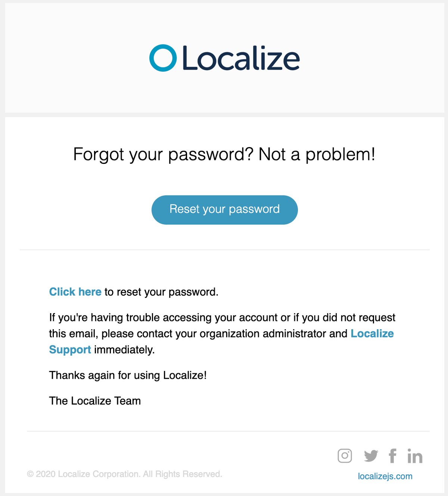Follow the Click here link
Image resolution: width=448 pixels, height=496 pixels.
(75, 292)
